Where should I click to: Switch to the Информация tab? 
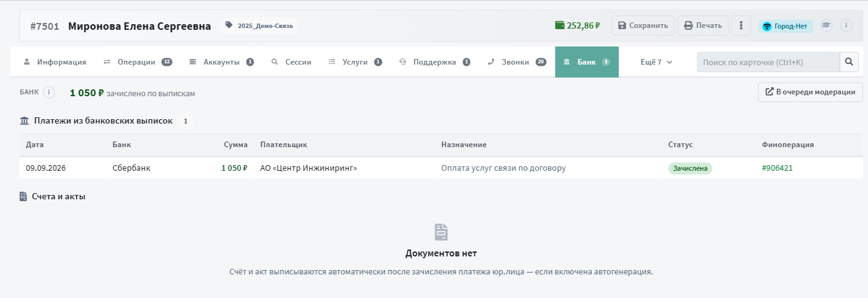click(x=55, y=62)
